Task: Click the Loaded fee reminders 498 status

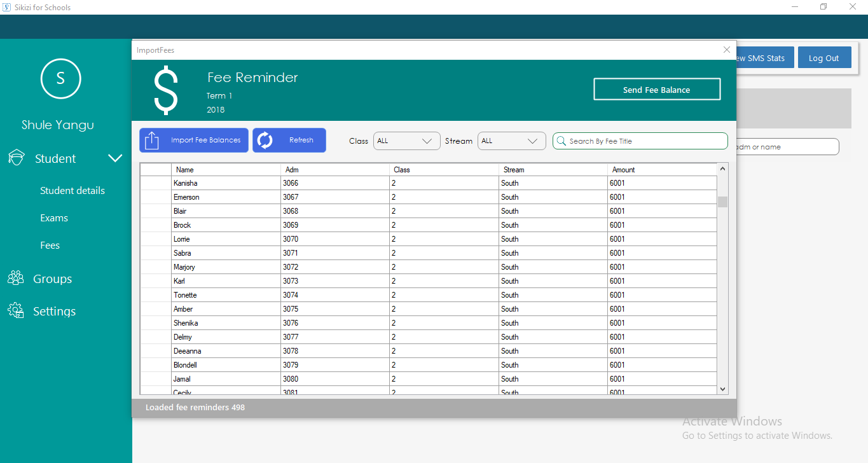Action: [x=195, y=408]
